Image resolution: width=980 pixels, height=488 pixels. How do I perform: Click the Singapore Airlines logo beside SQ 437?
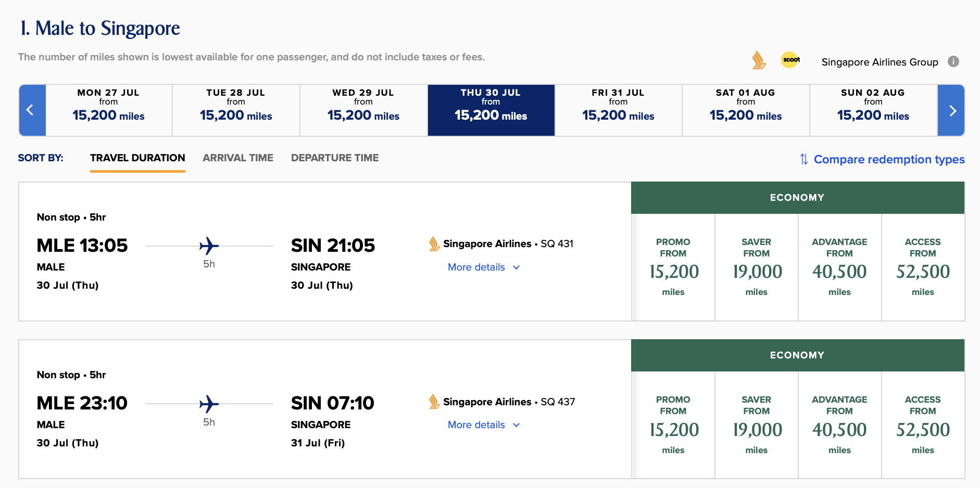click(434, 402)
